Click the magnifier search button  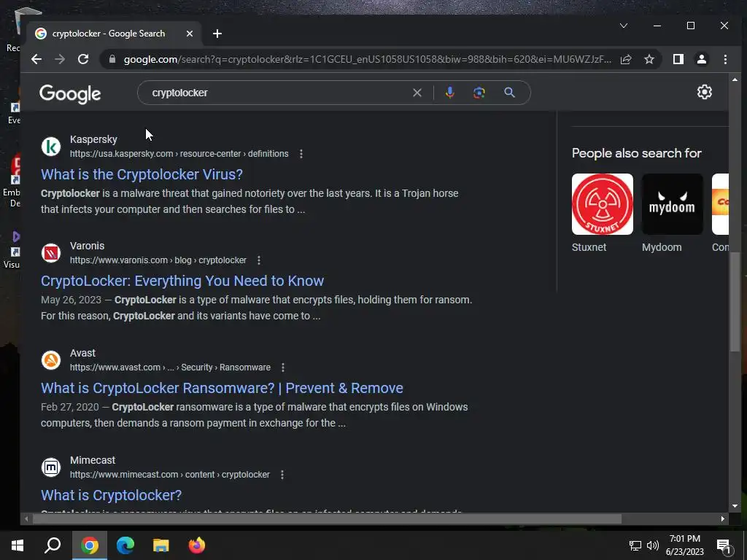pyautogui.click(x=509, y=93)
